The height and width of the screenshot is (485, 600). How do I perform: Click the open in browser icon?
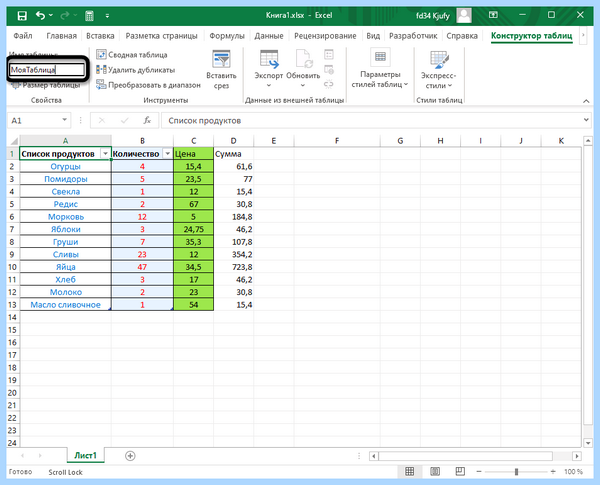tap(329, 70)
